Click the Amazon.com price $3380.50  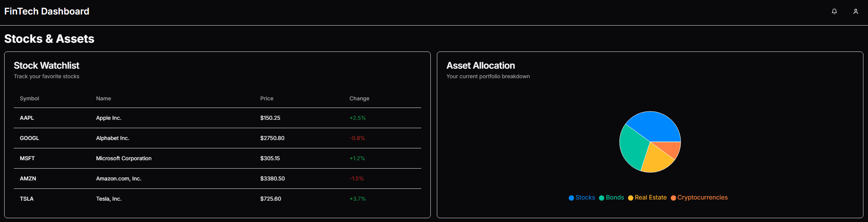[273, 179]
